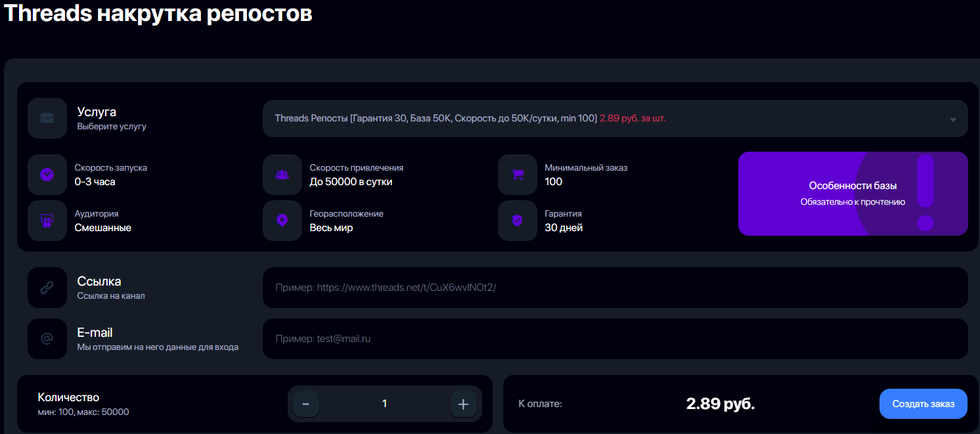Viewport: 980px width, 434px height.
Task: Decrease quantity with the minus button
Action: (306, 404)
